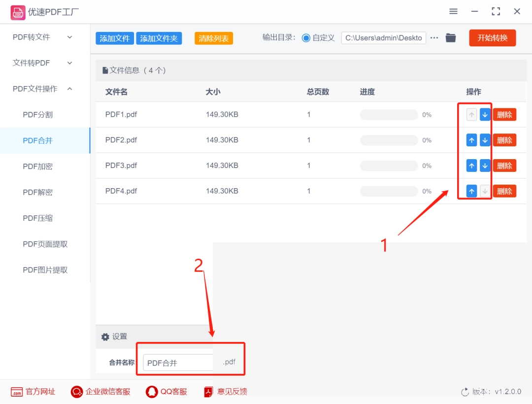This screenshot has height=404, width=532.
Task: Click the 意见反馈 link text
Action: 232,392
